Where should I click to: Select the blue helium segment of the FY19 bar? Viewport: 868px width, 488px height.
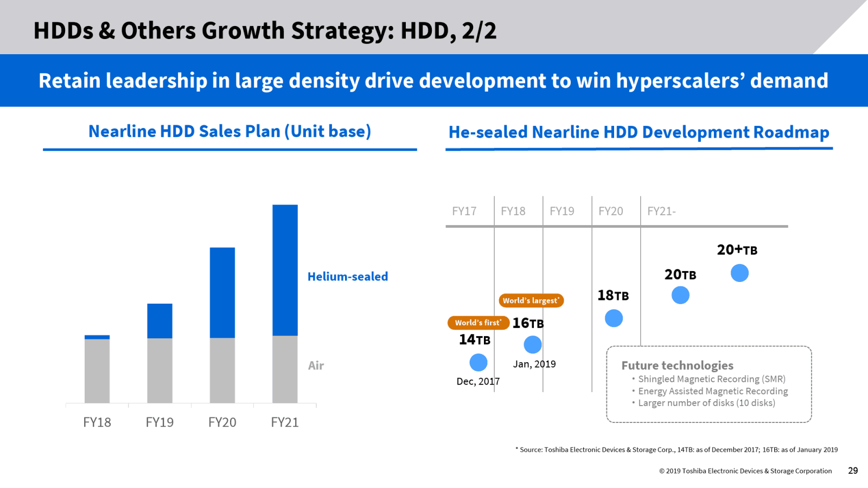[x=159, y=321]
